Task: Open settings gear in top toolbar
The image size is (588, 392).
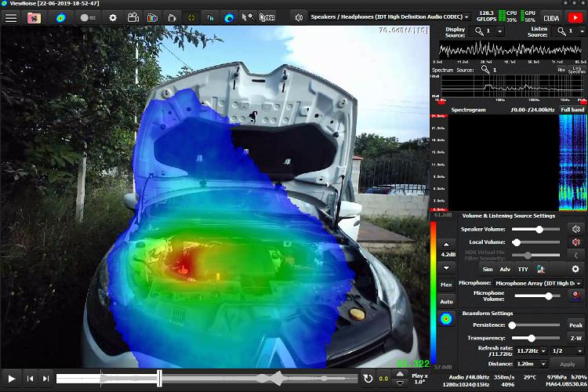Action: [x=113, y=17]
